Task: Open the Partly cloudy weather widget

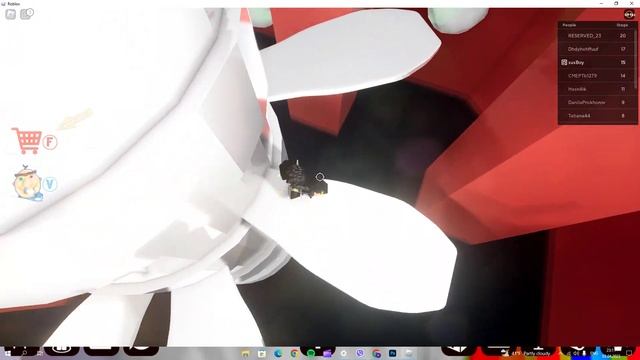Action: tap(527, 353)
